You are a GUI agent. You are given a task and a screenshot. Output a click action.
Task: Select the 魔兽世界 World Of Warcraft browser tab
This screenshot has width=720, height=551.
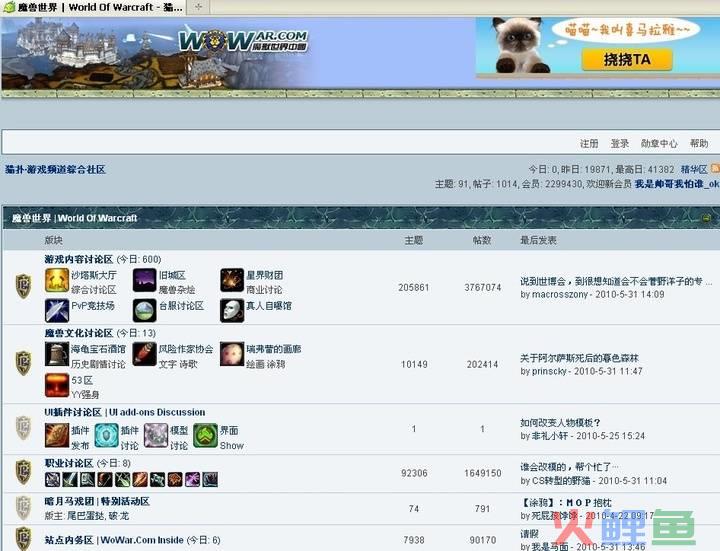[94, 7]
